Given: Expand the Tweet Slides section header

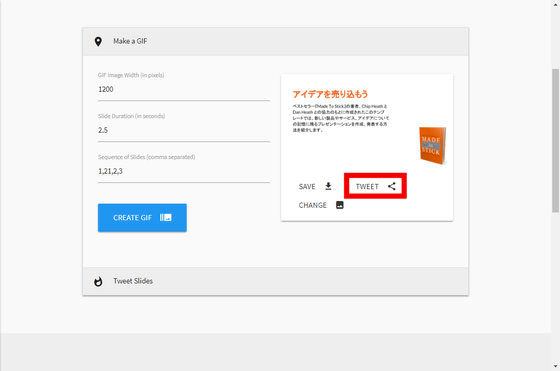Looking at the screenshot, I should [275, 281].
